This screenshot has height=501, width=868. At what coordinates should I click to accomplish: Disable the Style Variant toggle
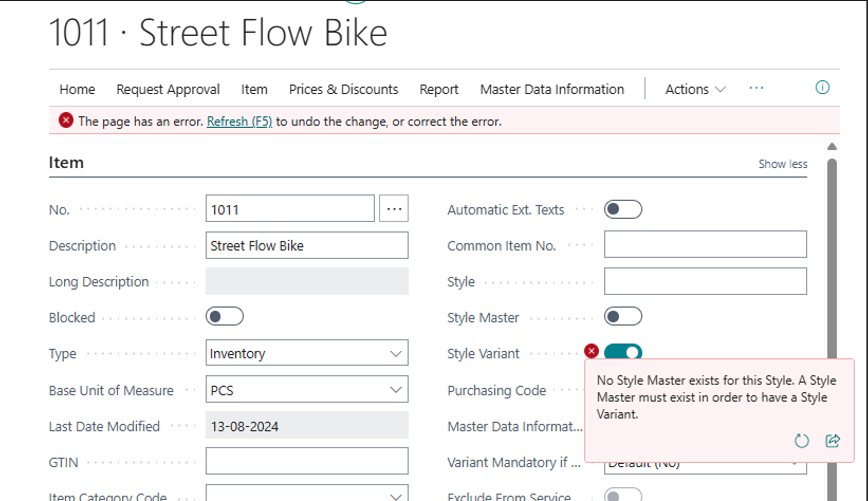click(x=623, y=352)
